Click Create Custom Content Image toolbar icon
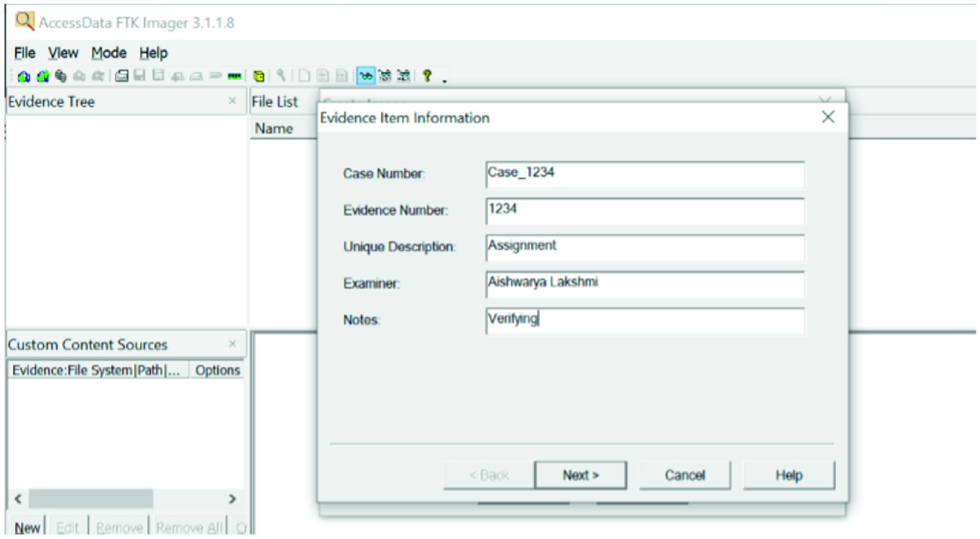The width and height of the screenshot is (980, 539). (x=195, y=76)
